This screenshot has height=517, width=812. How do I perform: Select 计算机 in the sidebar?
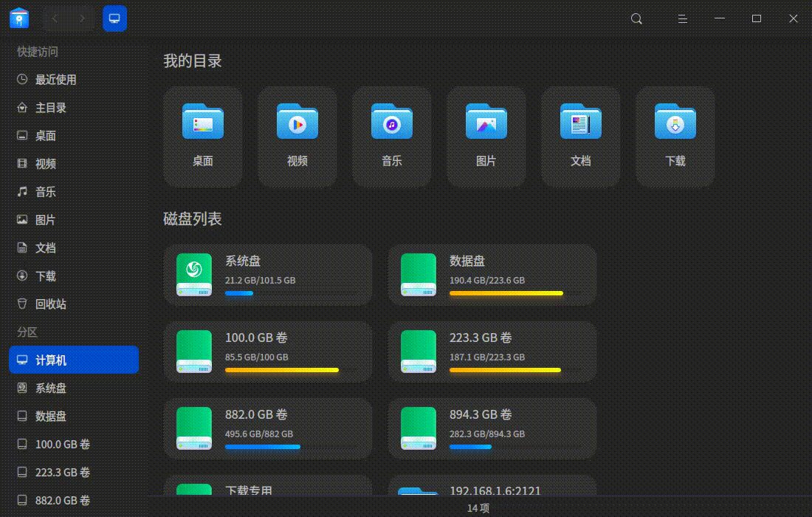tap(74, 360)
